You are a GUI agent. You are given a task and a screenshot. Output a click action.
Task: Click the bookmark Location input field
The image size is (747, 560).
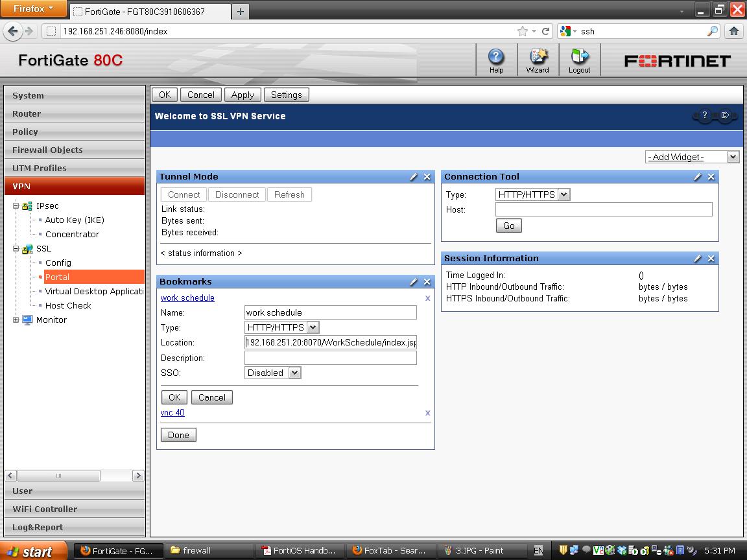331,342
